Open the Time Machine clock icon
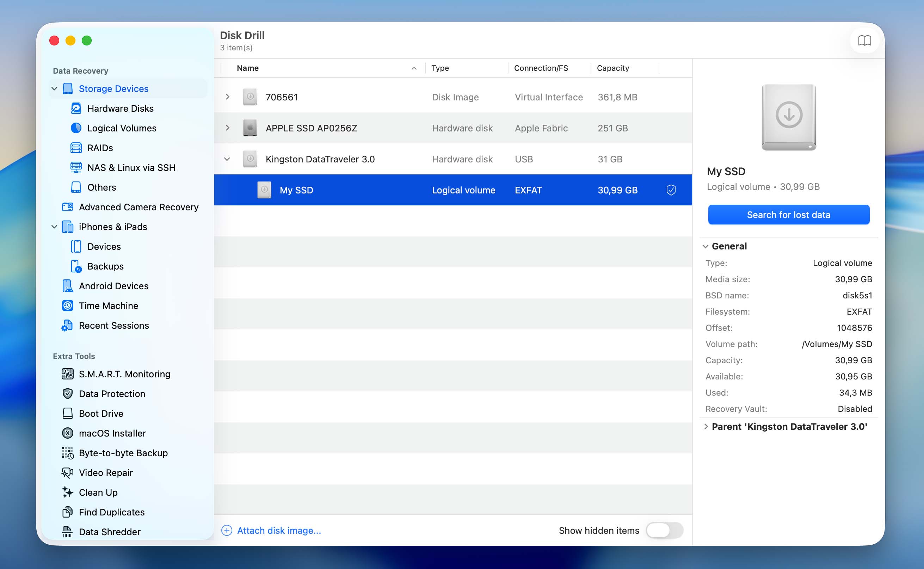 (68, 305)
